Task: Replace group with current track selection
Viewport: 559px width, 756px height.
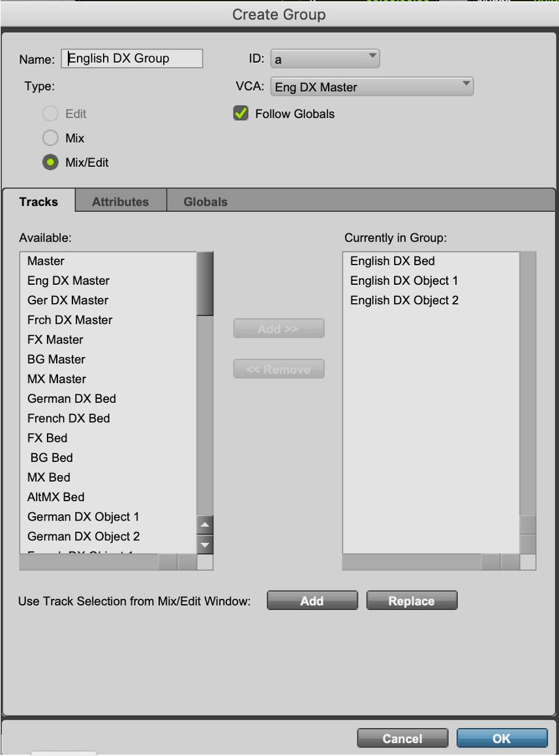Action: point(412,601)
